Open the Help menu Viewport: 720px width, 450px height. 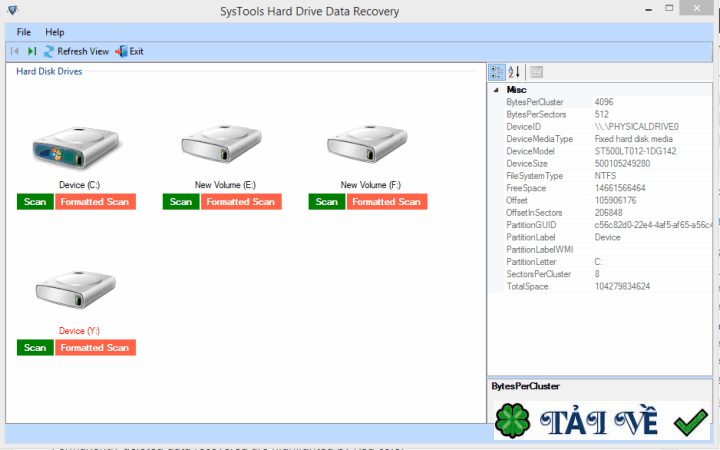click(55, 32)
